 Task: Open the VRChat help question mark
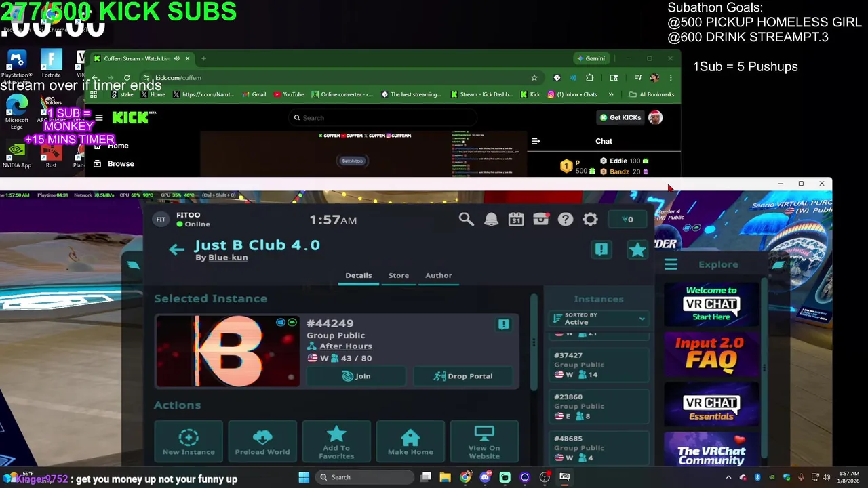pyautogui.click(x=566, y=219)
